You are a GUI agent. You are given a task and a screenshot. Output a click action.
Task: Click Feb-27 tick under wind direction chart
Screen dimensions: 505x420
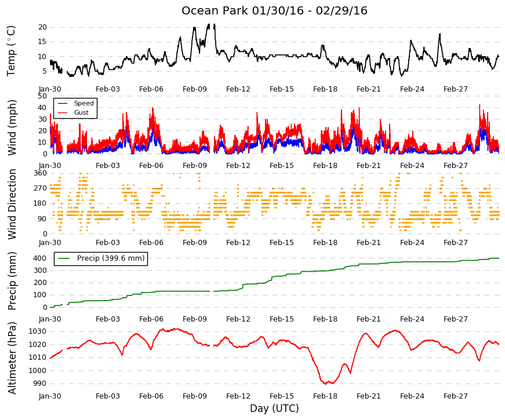coord(455,243)
